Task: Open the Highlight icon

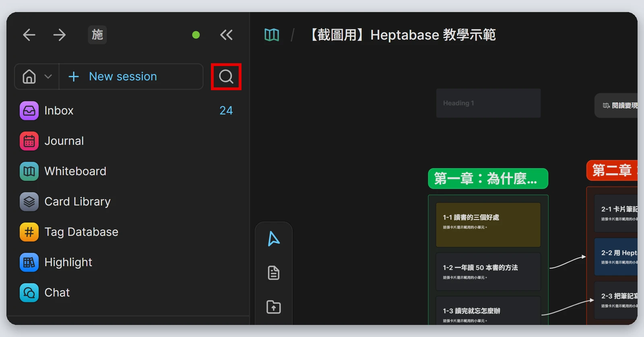Action: 29,263
